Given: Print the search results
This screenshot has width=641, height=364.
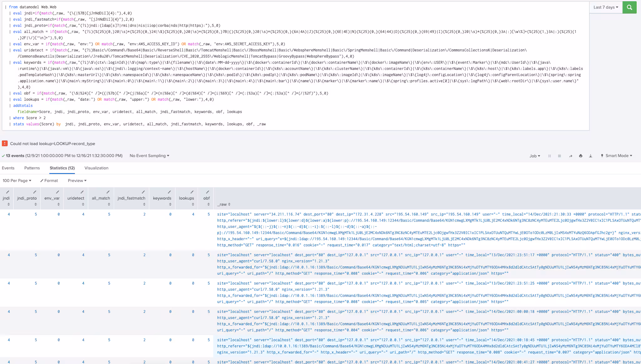Looking at the screenshot, I should click(581, 156).
